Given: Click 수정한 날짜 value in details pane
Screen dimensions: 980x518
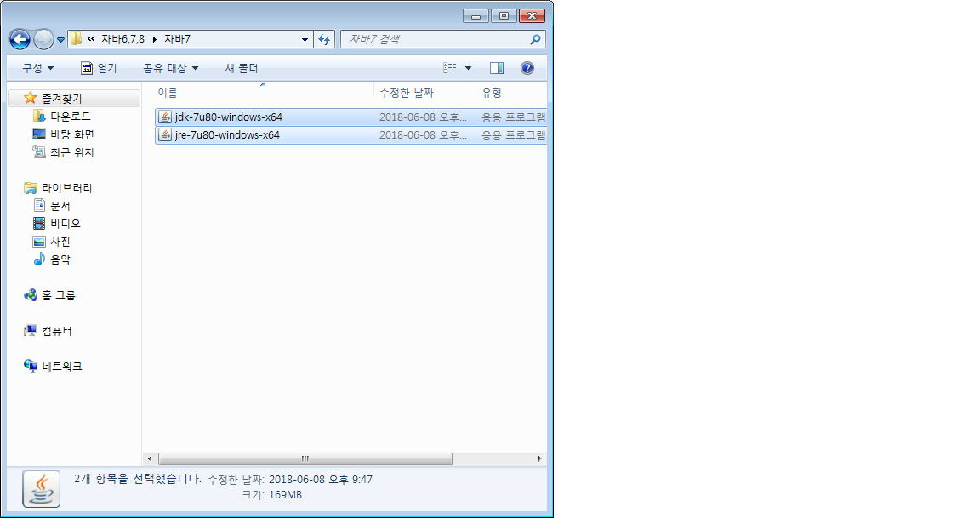Looking at the screenshot, I should coord(321,479).
